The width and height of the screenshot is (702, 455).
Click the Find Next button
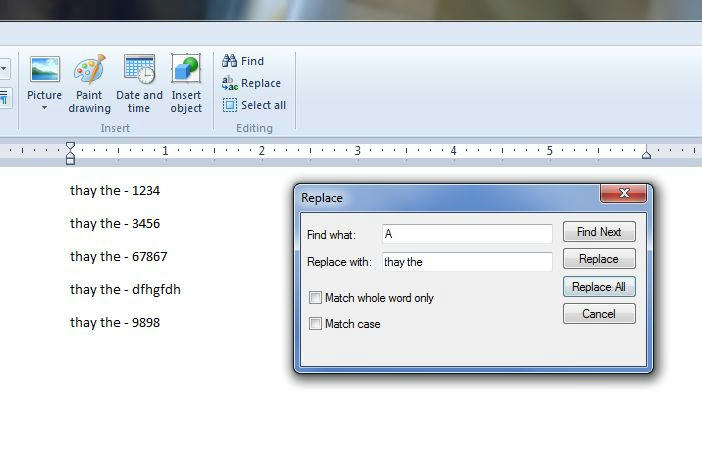(x=599, y=232)
